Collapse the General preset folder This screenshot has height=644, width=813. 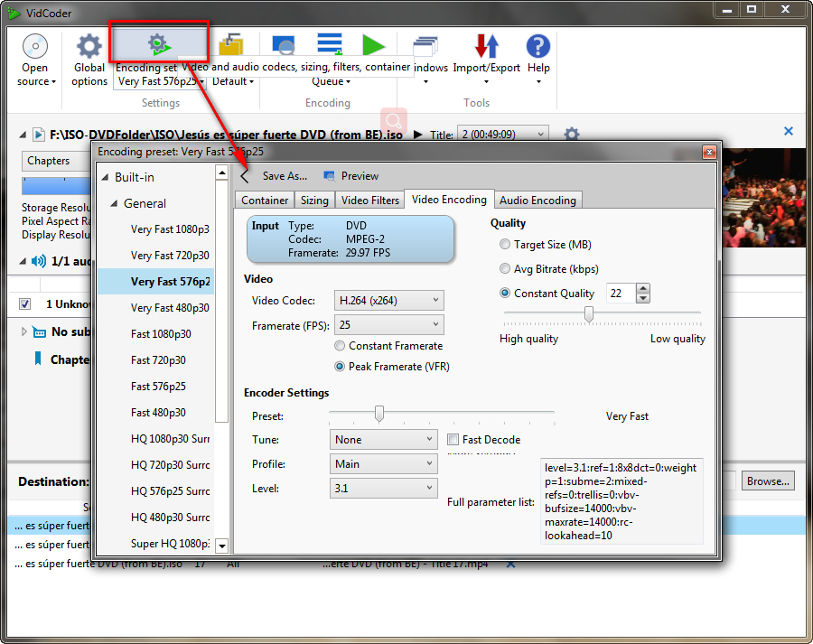tap(114, 204)
